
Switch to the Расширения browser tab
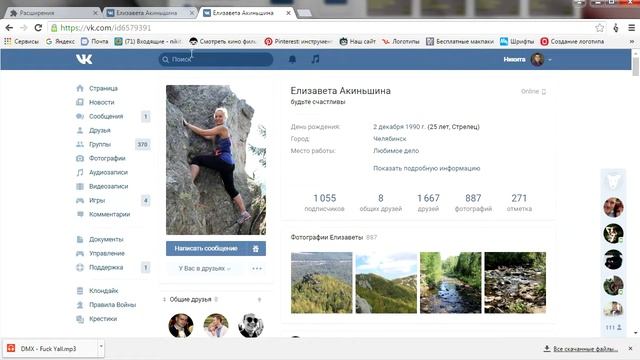(53, 13)
